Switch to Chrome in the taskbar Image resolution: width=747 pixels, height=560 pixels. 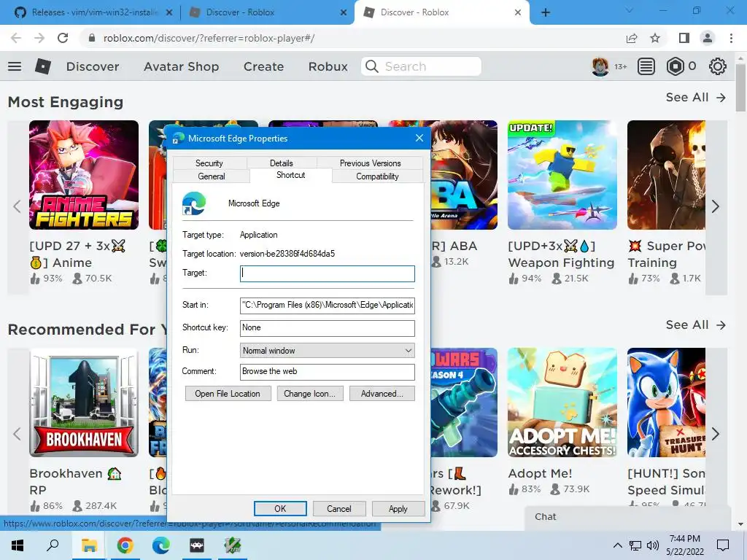pos(125,545)
